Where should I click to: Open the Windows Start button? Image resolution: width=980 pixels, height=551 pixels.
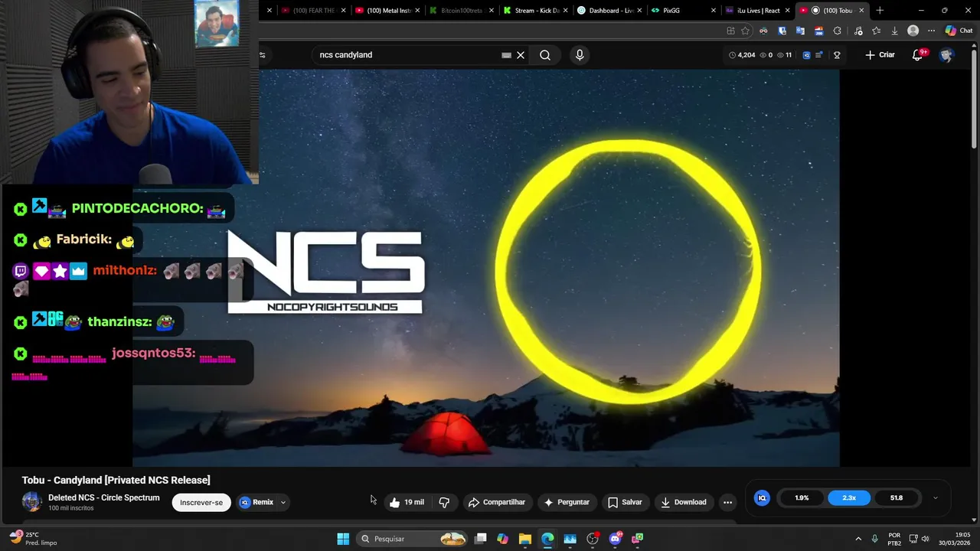(x=343, y=539)
